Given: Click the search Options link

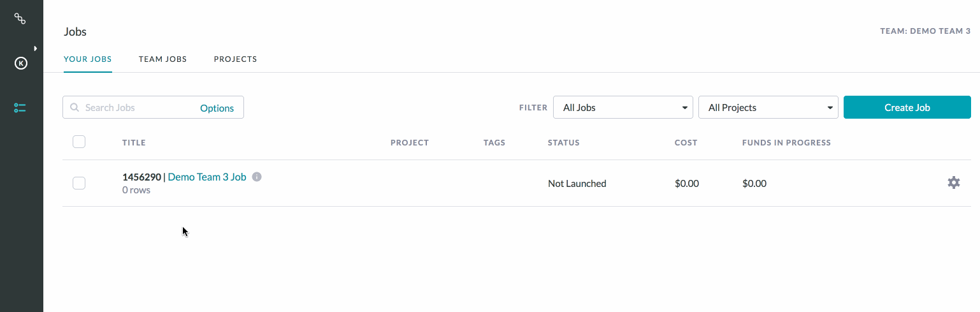Looking at the screenshot, I should pyautogui.click(x=217, y=108).
